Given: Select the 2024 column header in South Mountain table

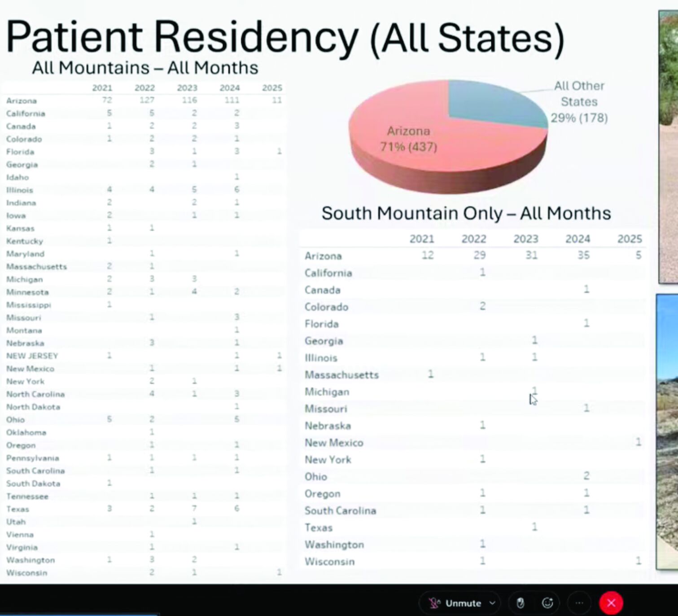Looking at the screenshot, I should [x=577, y=239].
